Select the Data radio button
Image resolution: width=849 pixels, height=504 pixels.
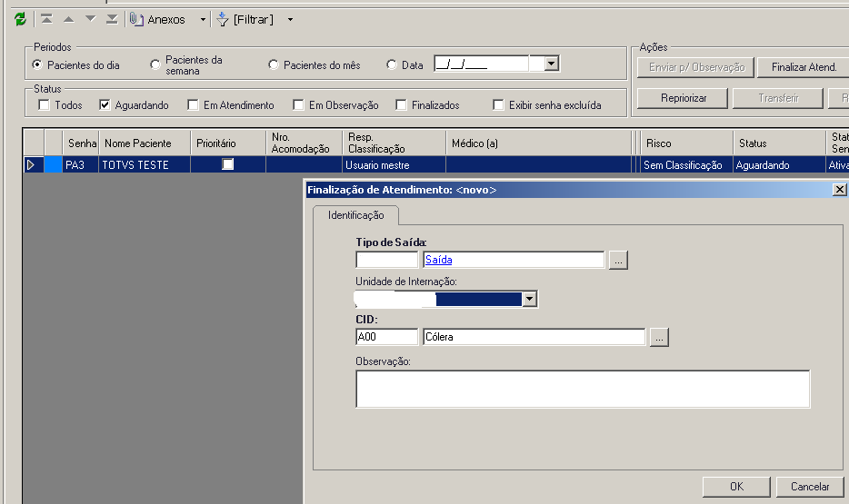392,64
